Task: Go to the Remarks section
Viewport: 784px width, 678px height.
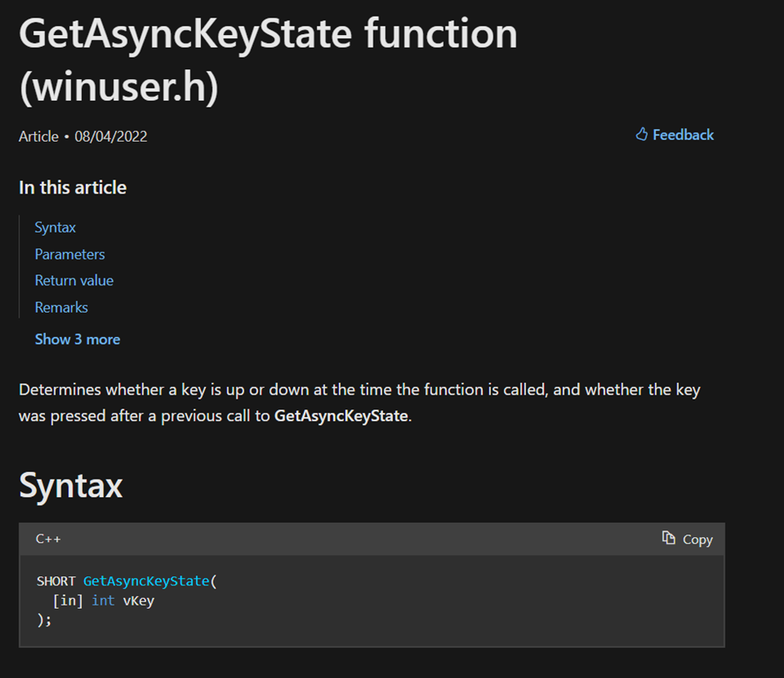Action: [x=61, y=307]
